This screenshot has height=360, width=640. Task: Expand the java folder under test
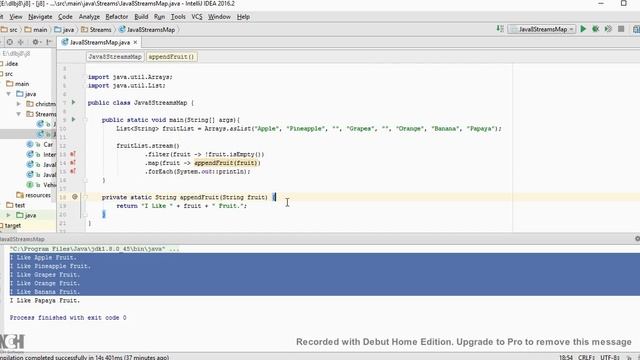(x=9, y=215)
